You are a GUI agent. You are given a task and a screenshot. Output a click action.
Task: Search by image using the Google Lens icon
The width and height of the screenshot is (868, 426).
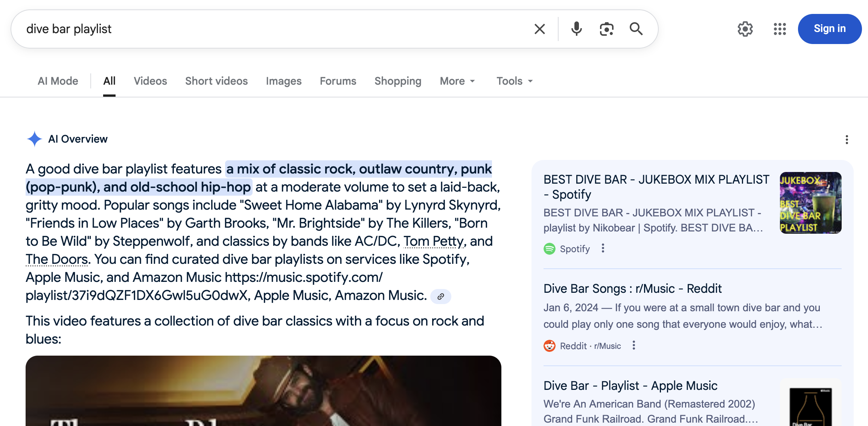pos(606,29)
